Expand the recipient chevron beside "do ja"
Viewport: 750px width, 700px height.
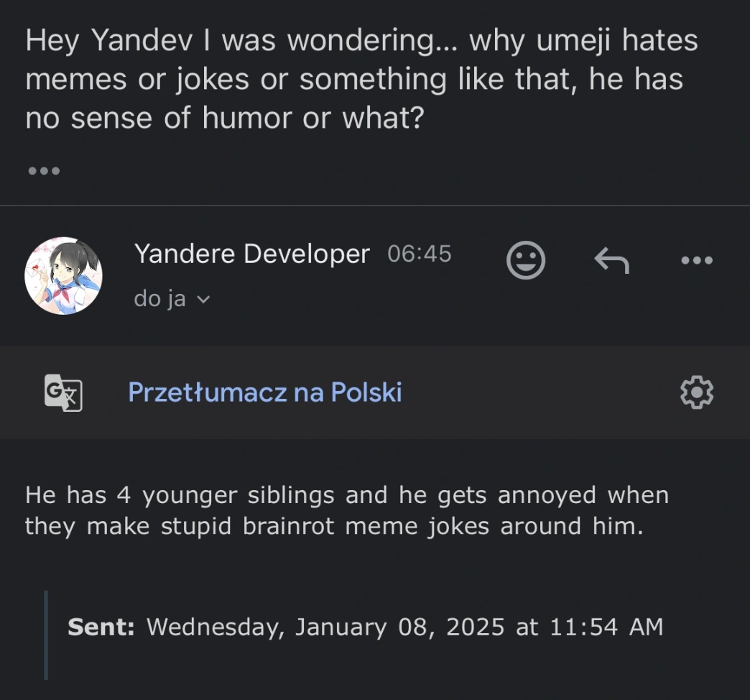[x=203, y=299]
